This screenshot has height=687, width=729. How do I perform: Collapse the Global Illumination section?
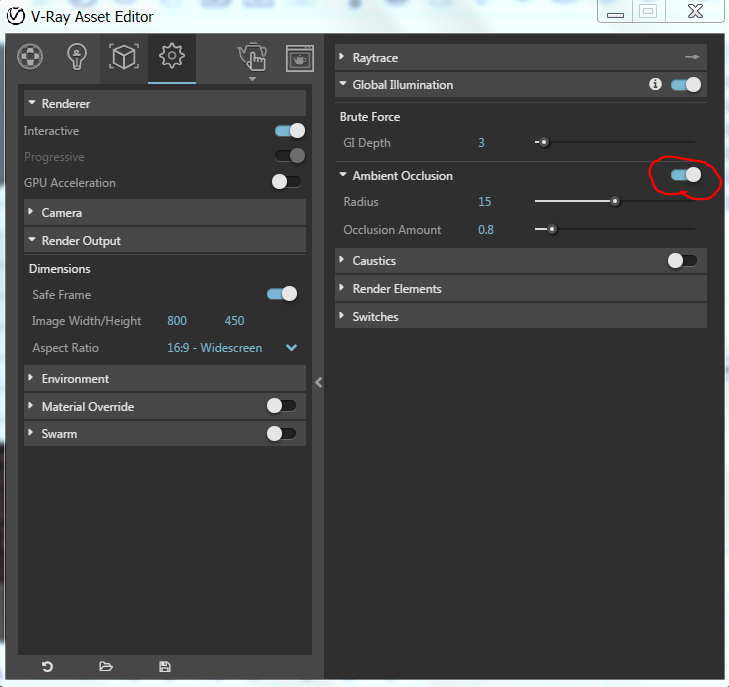343,84
